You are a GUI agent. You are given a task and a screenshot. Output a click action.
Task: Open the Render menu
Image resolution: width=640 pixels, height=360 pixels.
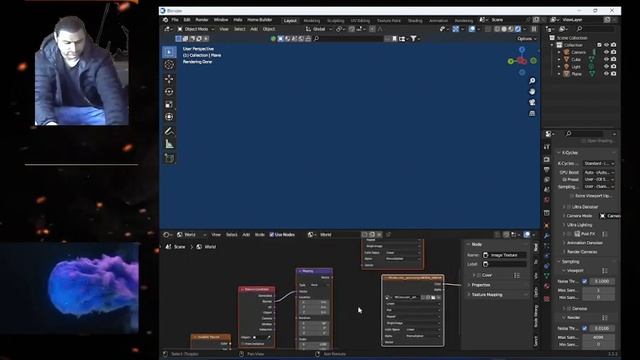pyautogui.click(x=202, y=20)
